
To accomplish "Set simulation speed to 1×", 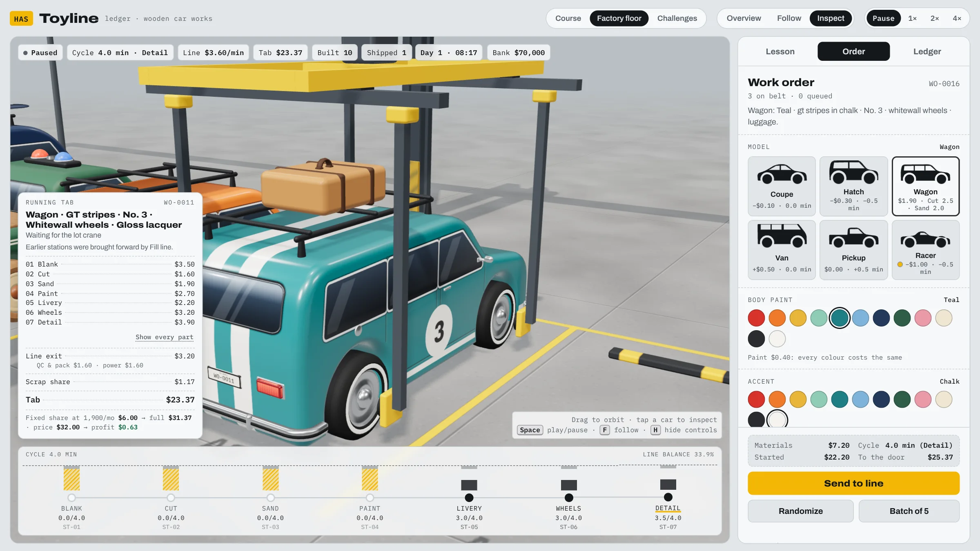I will coord(912,18).
